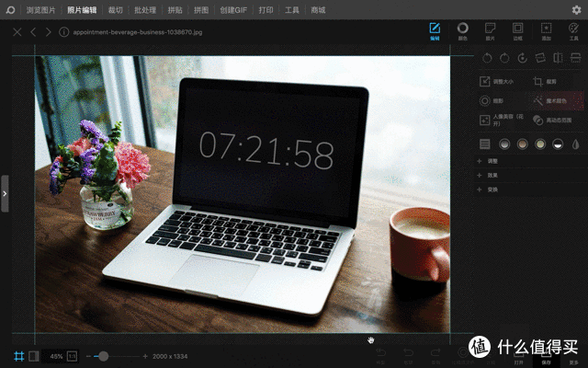Open the 编辑 edit panel tab
This screenshot has width=588, height=368.
tap(435, 31)
